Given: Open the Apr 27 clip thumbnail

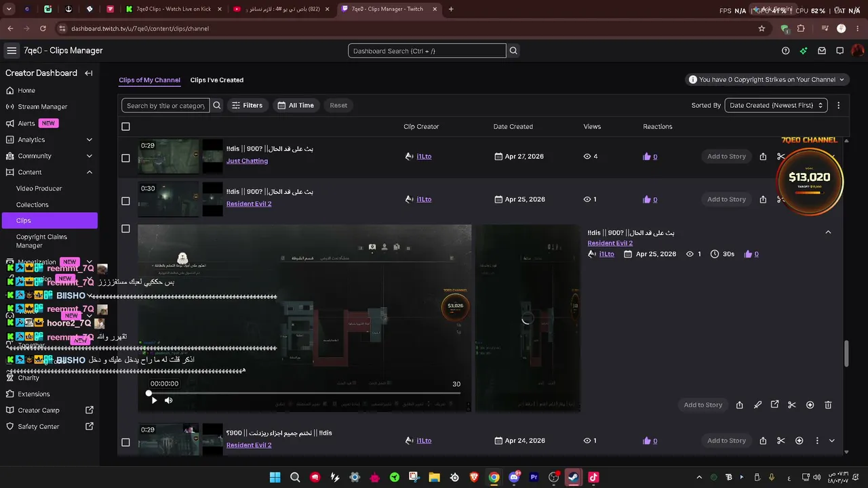Looking at the screenshot, I should [170, 157].
